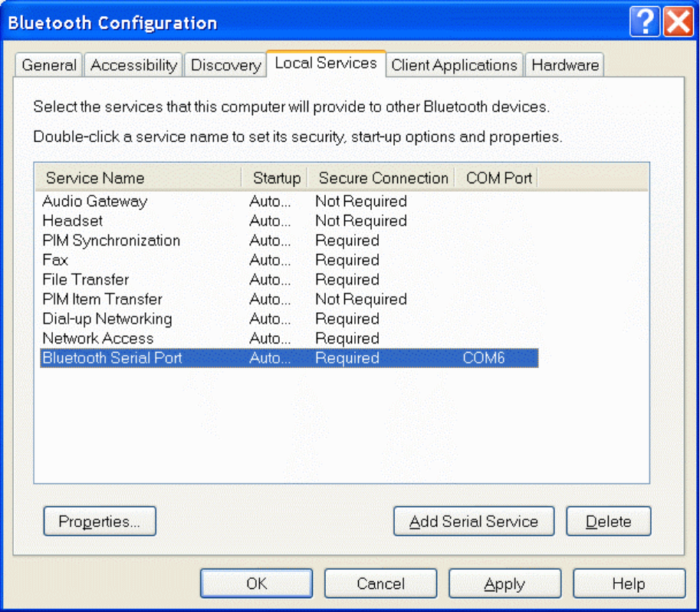Click the Startup column header
The width and height of the screenshot is (700, 612).
[x=274, y=178]
